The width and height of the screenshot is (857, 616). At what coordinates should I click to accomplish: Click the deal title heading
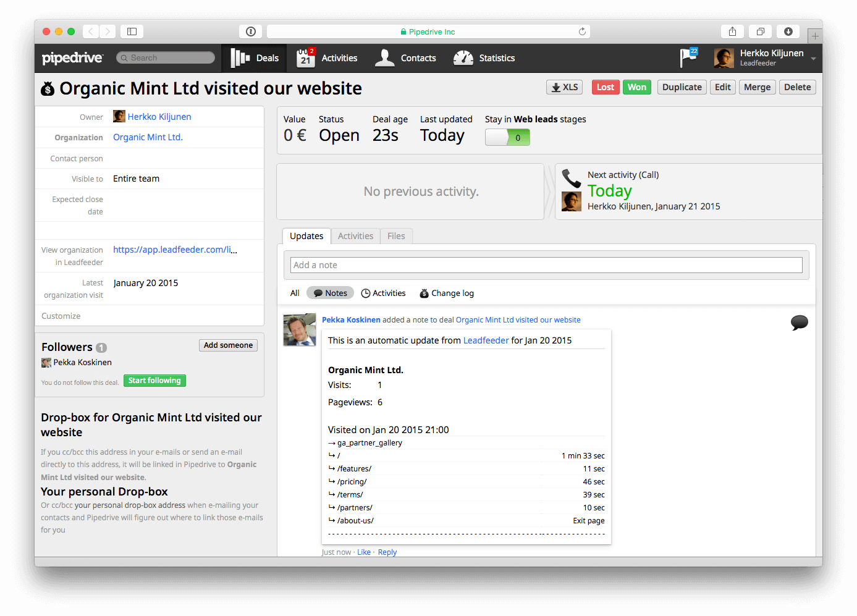coord(211,88)
